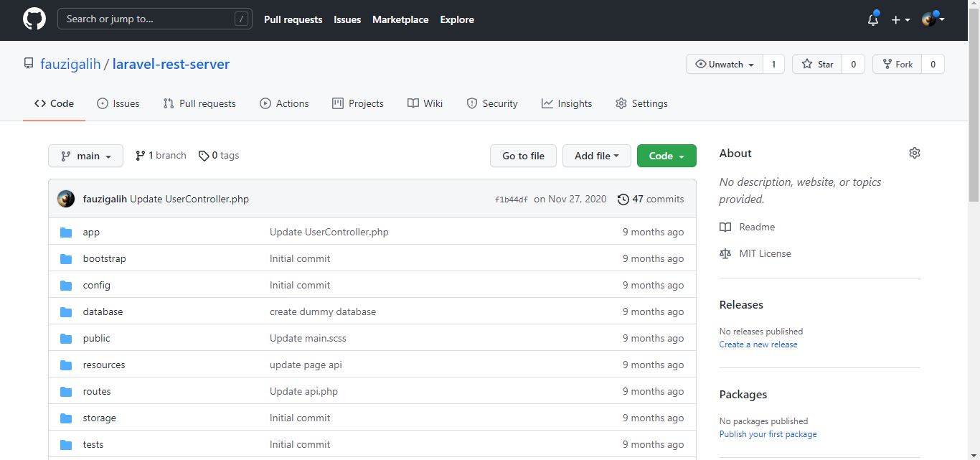The height and width of the screenshot is (460, 980).
Task: Click the routes folder icon
Action: 66,391
